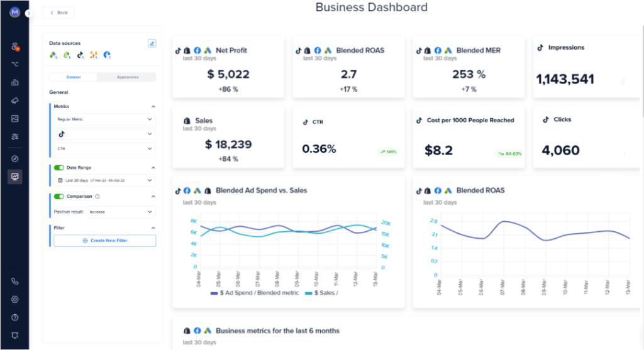Click the help question mark icon

[15, 317]
